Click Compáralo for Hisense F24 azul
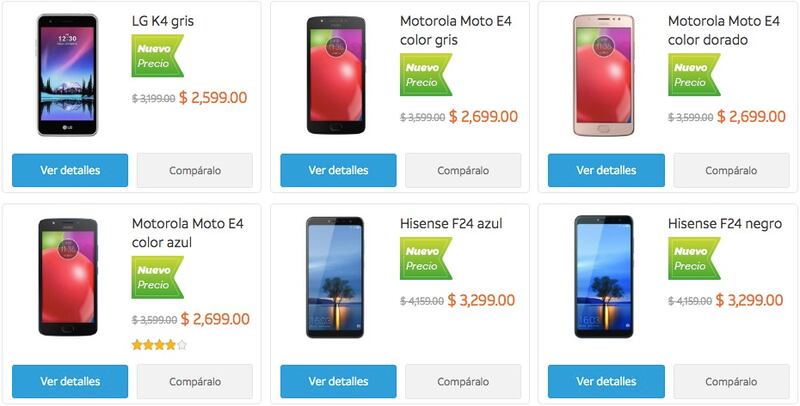Viewport: 800px width, 406px height. [x=463, y=382]
